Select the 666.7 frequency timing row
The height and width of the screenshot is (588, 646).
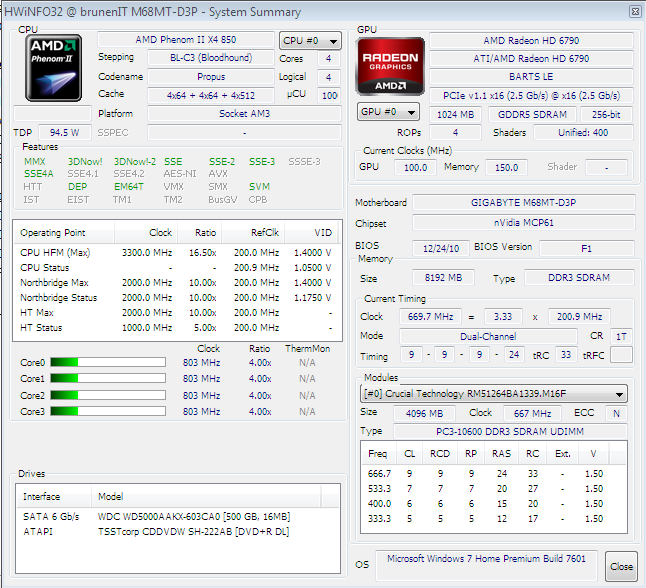click(494, 474)
